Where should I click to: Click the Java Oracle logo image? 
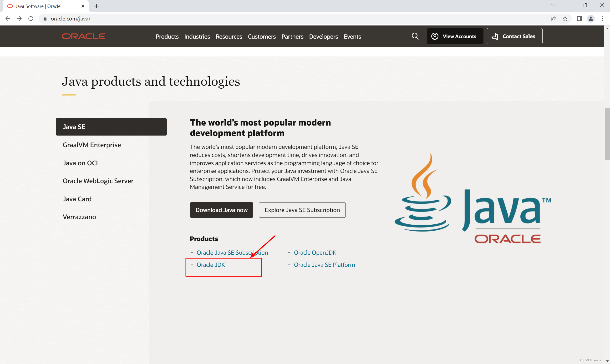473,199
